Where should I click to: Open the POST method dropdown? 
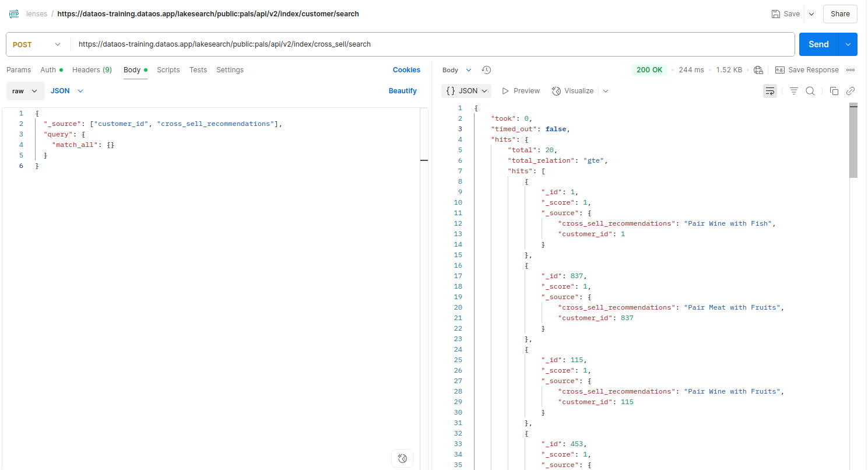(x=38, y=44)
